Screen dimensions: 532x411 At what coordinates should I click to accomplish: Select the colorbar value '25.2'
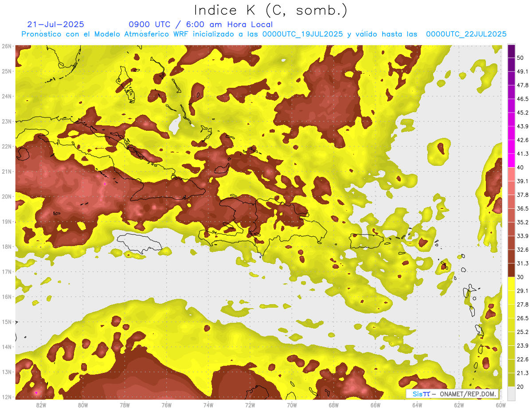click(x=522, y=332)
